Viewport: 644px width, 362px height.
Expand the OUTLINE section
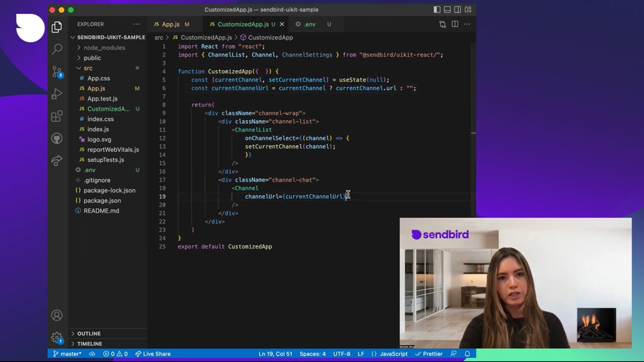tap(89, 334)
